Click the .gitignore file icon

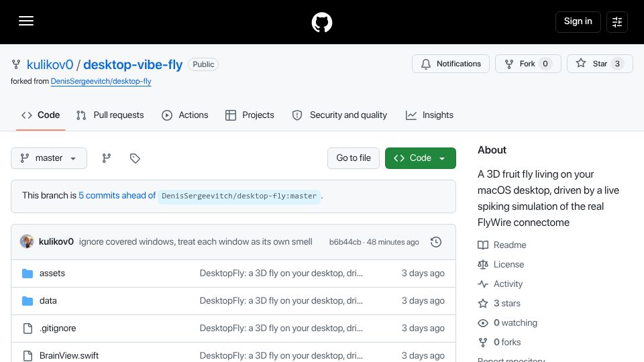coord(28,328)
